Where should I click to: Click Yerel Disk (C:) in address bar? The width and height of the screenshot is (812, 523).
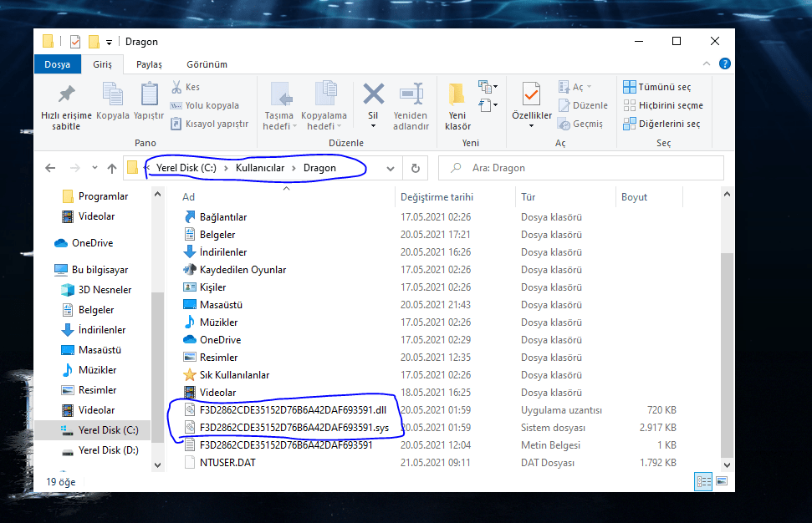[x=186, y=168]
